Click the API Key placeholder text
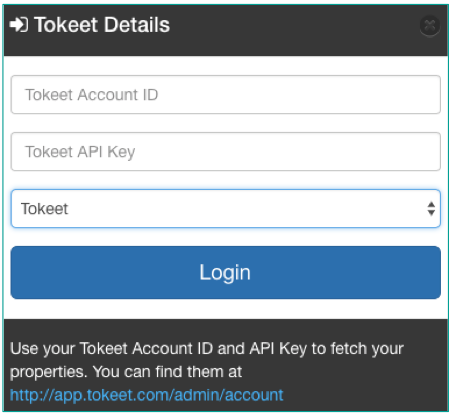The height and width of the screenshot is (417, 455). [x=80, y=152]
